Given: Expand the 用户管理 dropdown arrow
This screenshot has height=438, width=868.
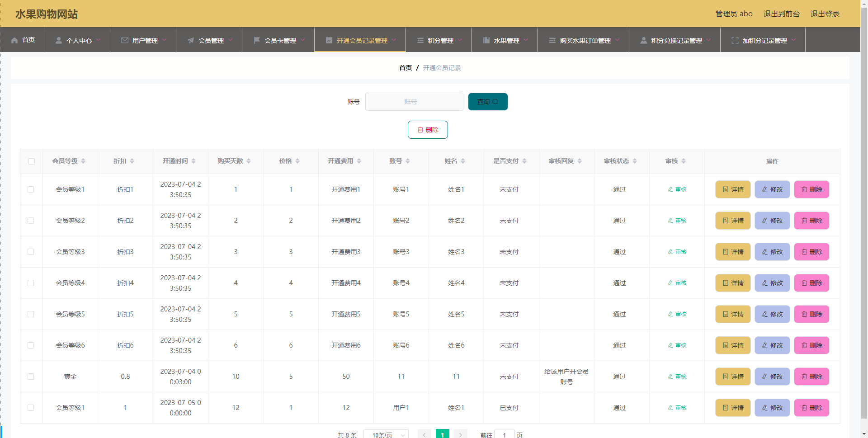Looking at the screenshot, I should (x=164, y=40).
